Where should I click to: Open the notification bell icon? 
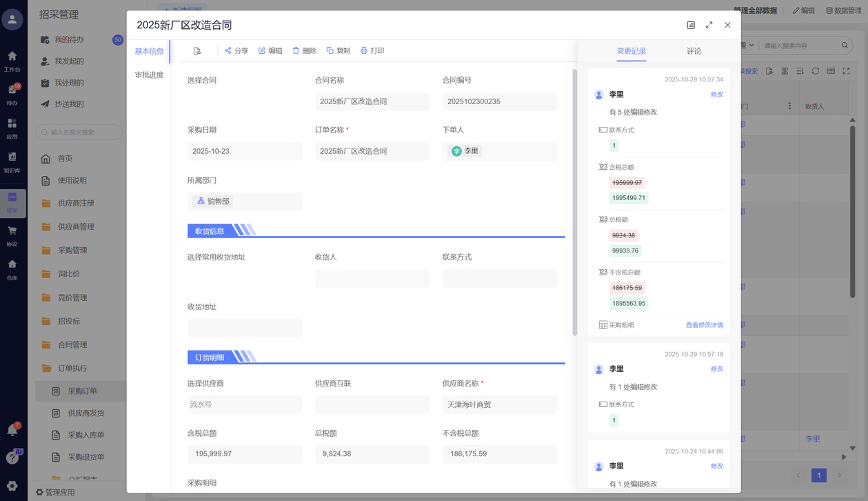point(12,430)
